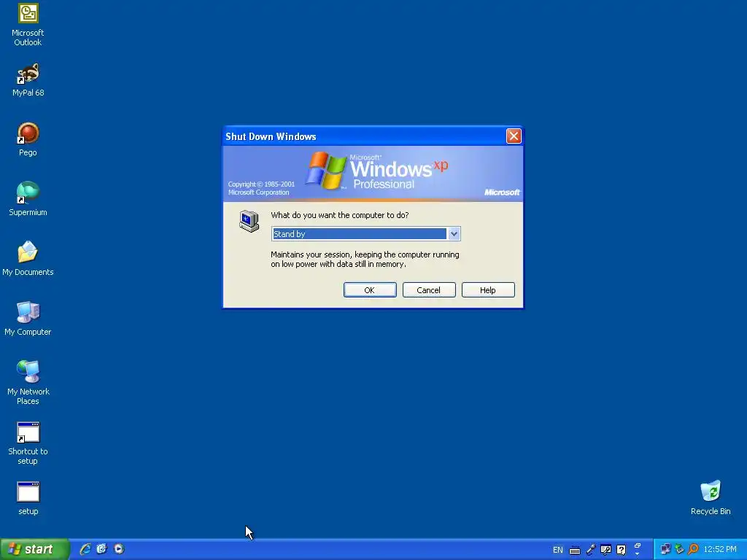The width and height of the screenshot is (747, 560).
Task: Click the 12:52 PM clock
Action: (720, 550)
